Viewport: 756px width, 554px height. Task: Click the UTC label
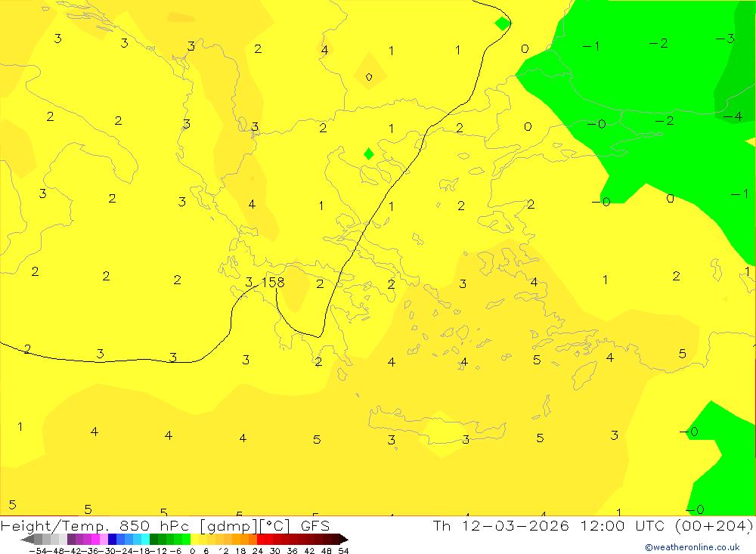point(649,525)
